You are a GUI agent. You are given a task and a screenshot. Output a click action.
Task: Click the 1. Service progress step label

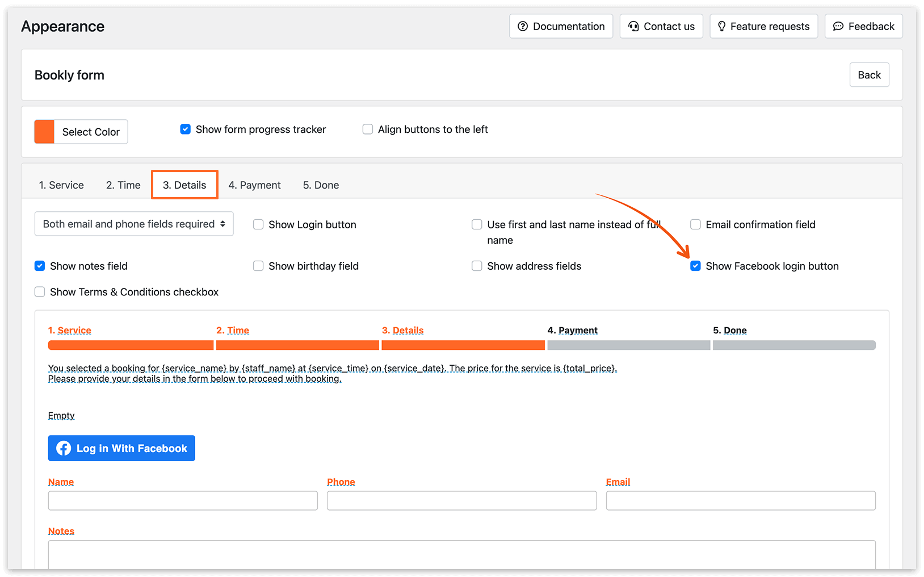click(x=69, y=331)
